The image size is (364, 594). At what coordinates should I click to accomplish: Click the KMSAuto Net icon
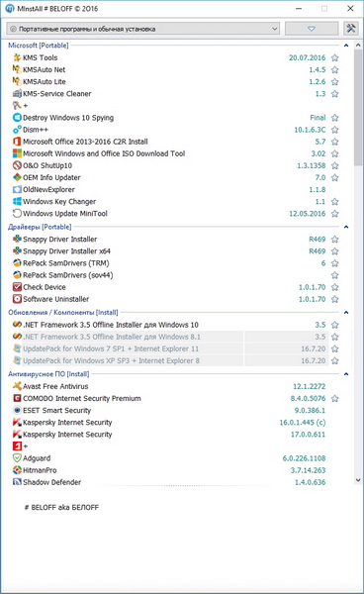click(17, 69)
